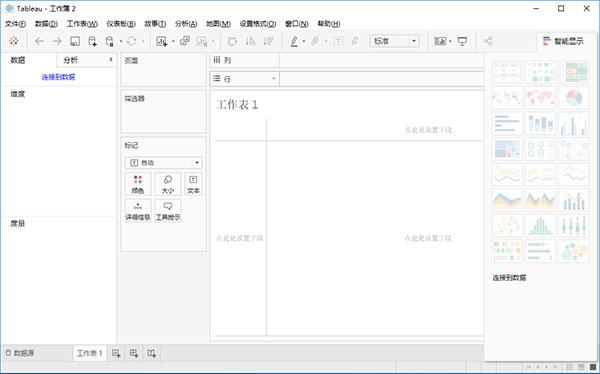Click the 详细信息 detail marks button
The height and width of the screenshot is (374, 600).
138,210
